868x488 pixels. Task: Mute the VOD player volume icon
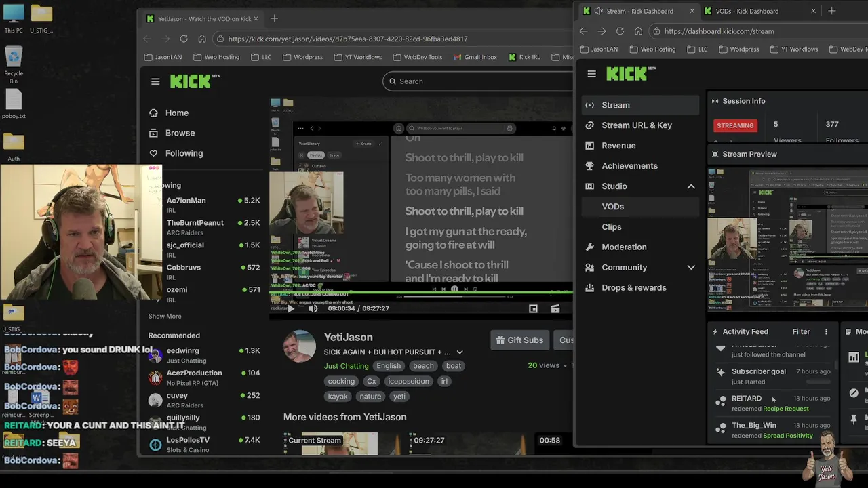click(x=313, y=308)
